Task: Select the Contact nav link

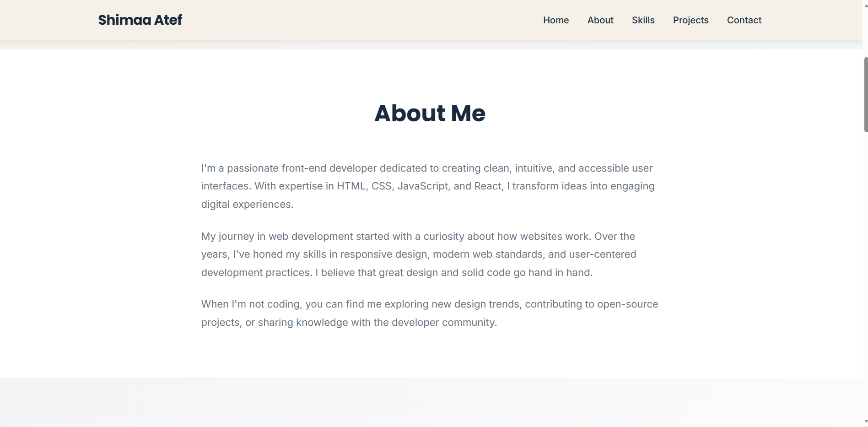Action: pos(744,20)
